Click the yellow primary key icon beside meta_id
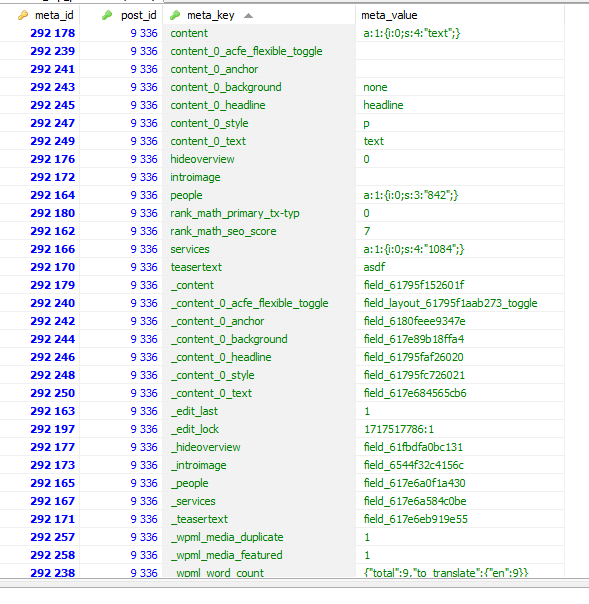Image resolution: width=589 pixels, height=604 pixels. point(23,15)
